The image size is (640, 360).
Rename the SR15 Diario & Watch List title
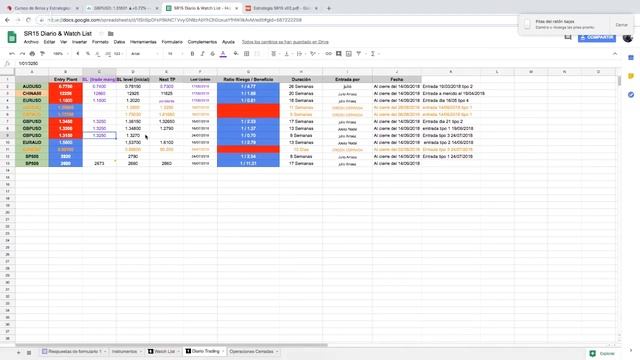58,33
